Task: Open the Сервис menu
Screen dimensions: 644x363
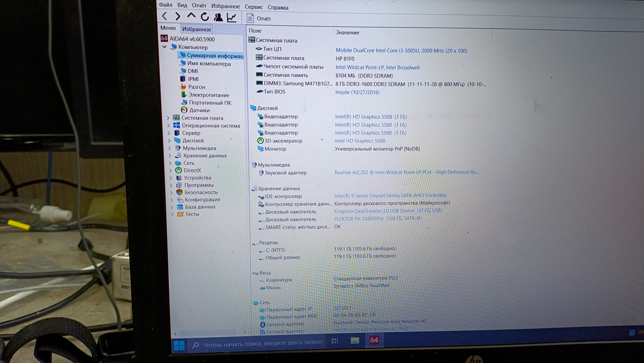Action: 254,7
